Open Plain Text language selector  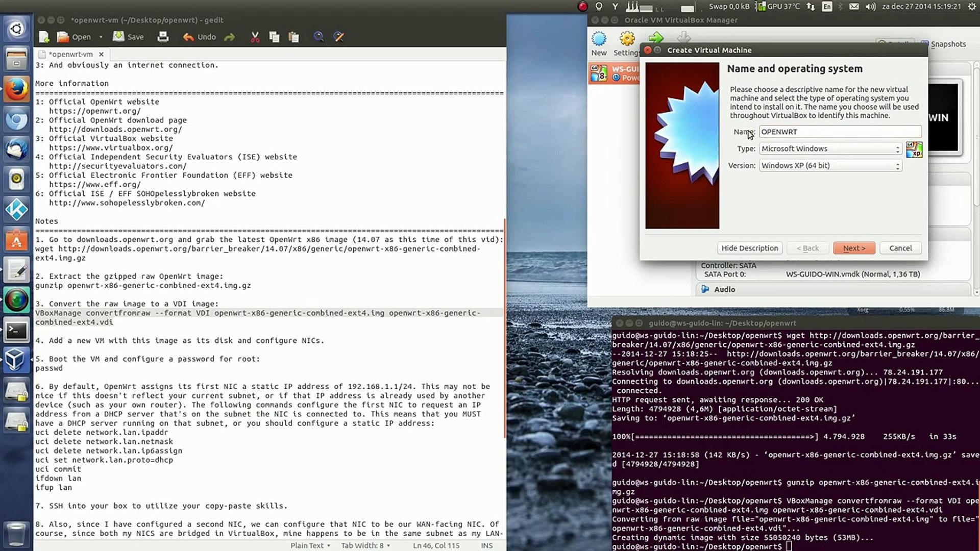[x=310, y=545]
